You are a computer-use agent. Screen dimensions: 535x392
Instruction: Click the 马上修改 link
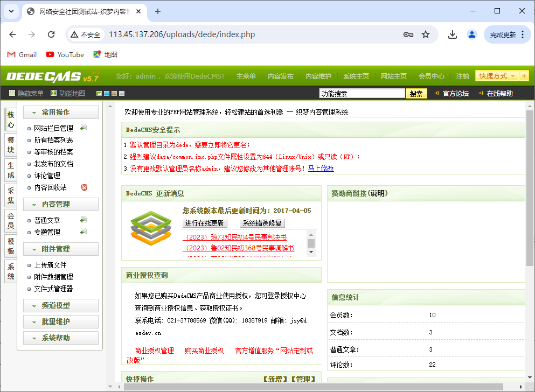point(321,169)
